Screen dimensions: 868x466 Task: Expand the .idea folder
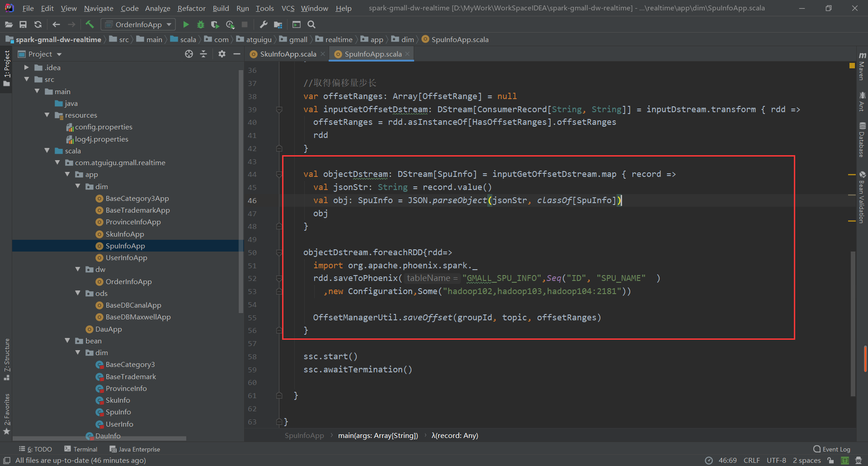[27, 67]
